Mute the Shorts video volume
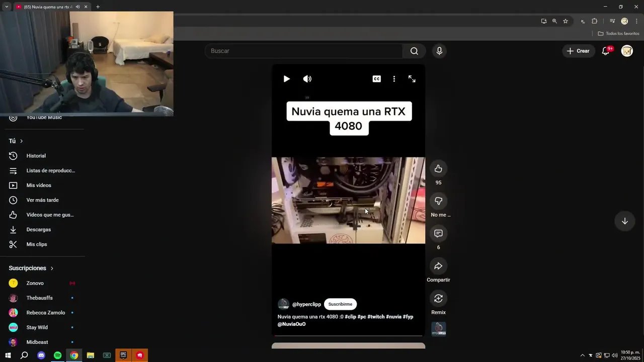This screenshot has width=644, height=362. [307, 79]
